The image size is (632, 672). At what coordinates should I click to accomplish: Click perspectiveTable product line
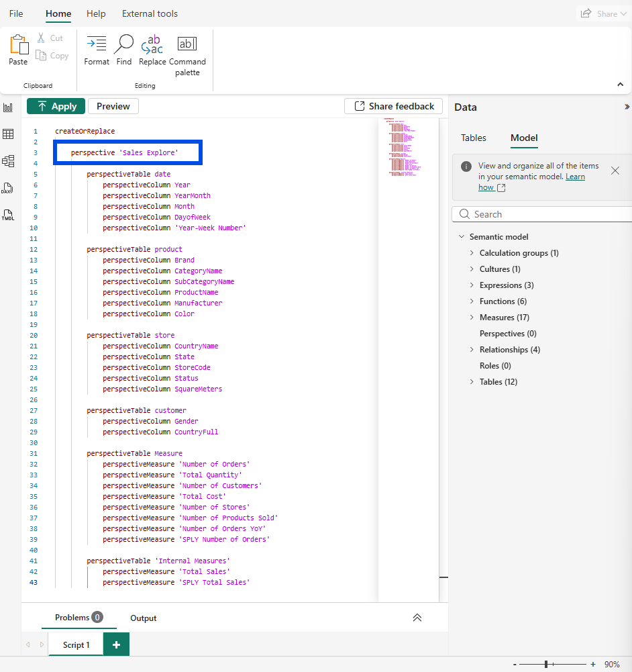(x=134, y=250)
